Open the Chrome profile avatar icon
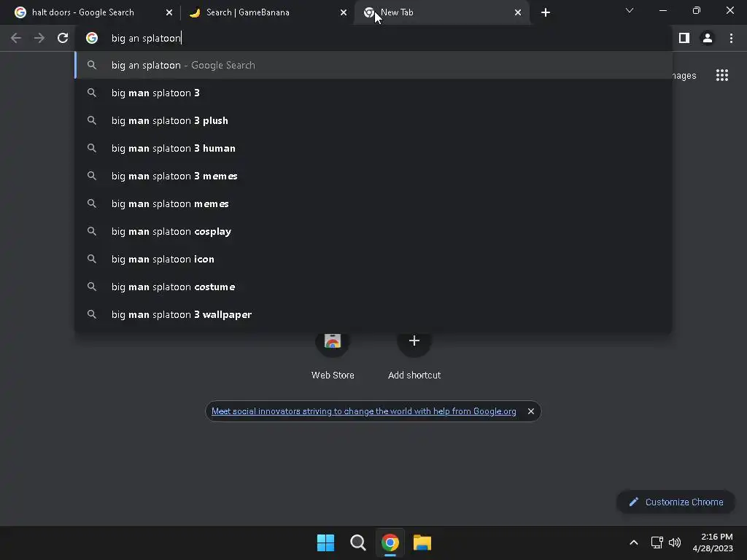 708,38
